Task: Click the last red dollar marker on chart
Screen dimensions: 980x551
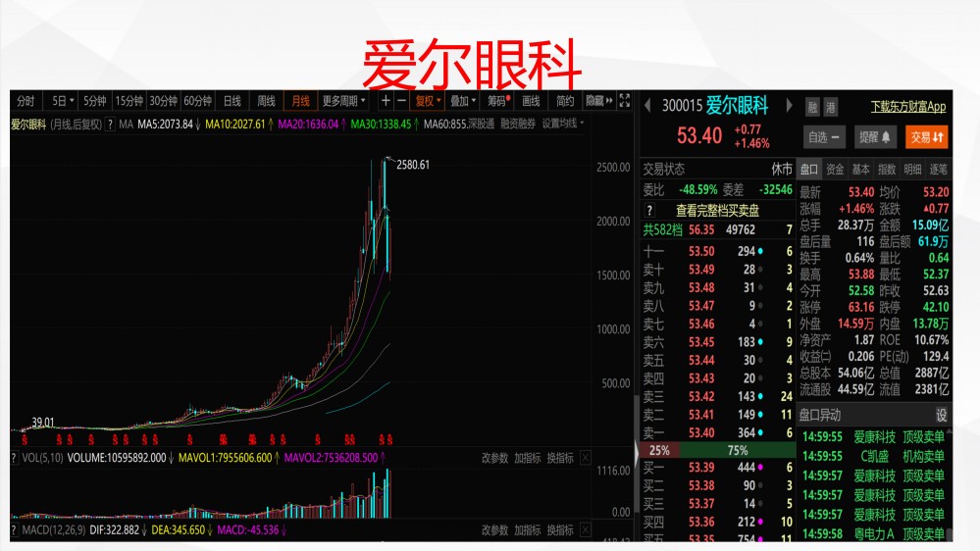Action: click(x=390, y=440)
